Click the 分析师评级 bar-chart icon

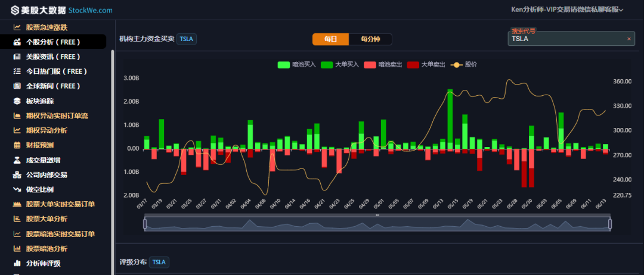[x=17, y=263]
